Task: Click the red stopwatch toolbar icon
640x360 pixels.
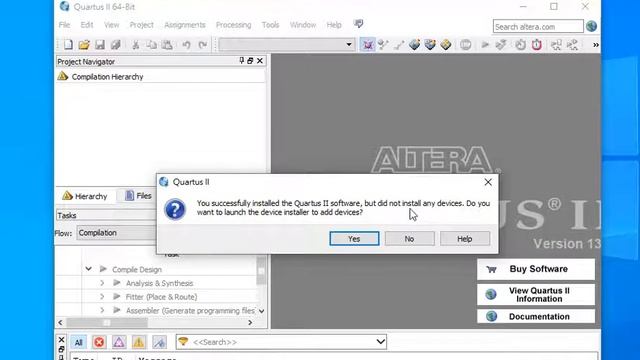Action: click(537, 44)
